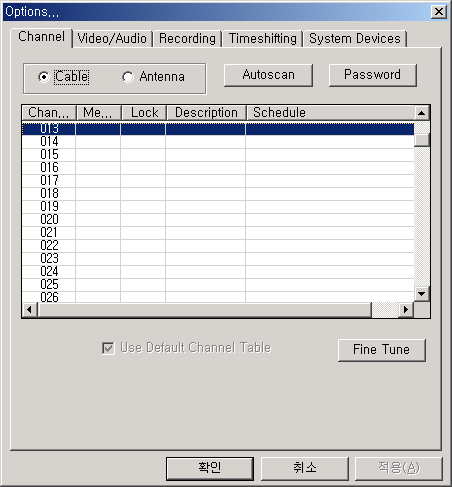Select channel row 023
452x487 pixels.
click(218, 259)
